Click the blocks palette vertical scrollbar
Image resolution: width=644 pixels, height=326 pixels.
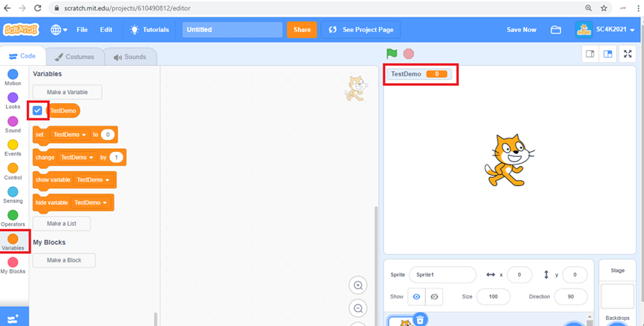click(x=155, y=319)
